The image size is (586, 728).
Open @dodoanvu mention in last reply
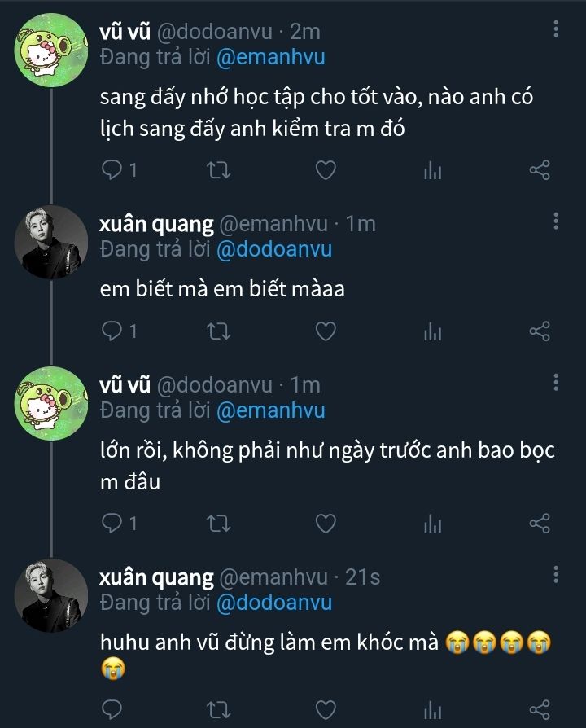point(273,603)
